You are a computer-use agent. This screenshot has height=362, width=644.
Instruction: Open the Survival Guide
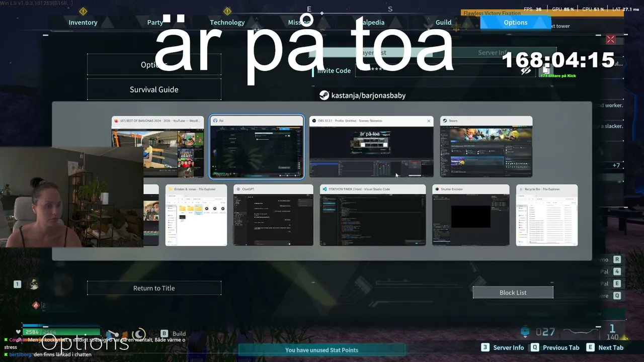(154, 89)
